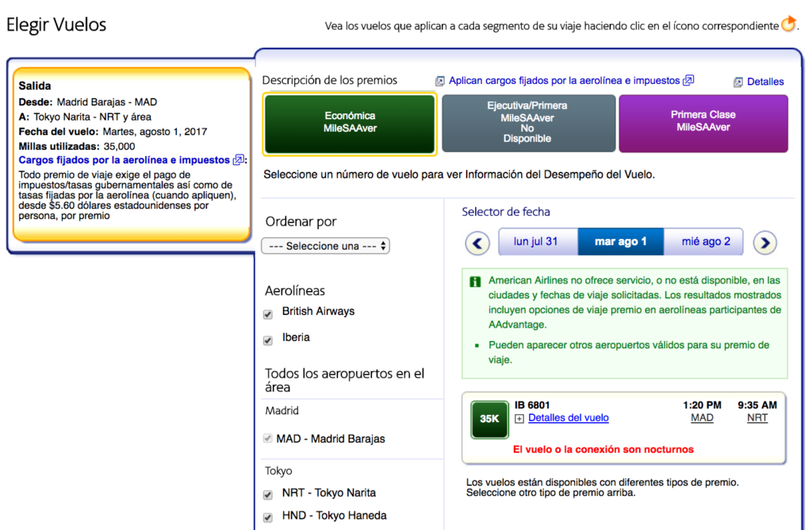Click the 'Descripción de los premios' label
This screenshot has height=530, width=812.
pyautogui.click(x=329, y=80)
